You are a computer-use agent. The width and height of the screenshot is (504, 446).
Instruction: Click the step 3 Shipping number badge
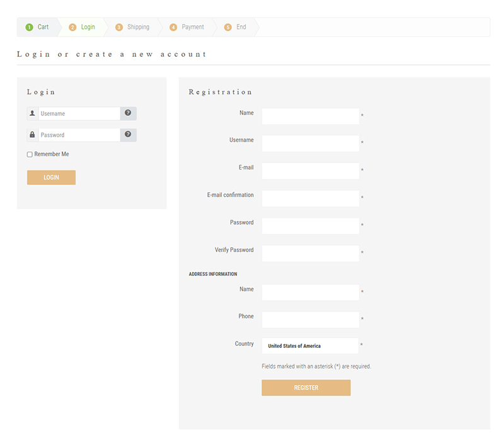(119, 27)
